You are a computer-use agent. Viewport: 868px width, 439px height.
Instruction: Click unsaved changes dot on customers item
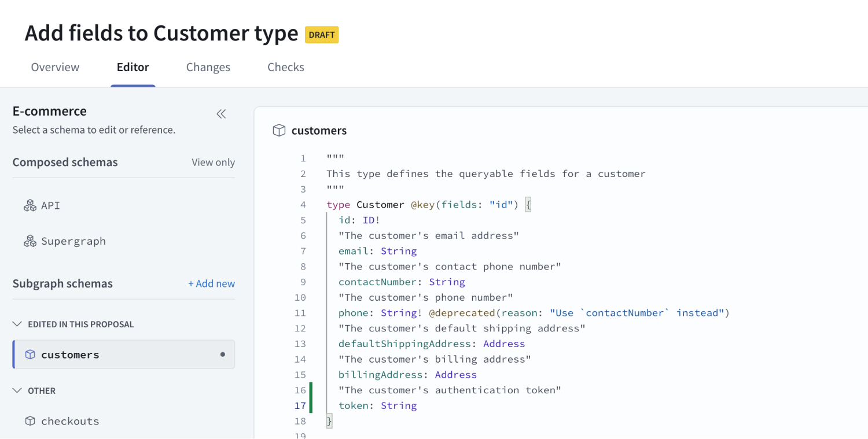[223, 355]
